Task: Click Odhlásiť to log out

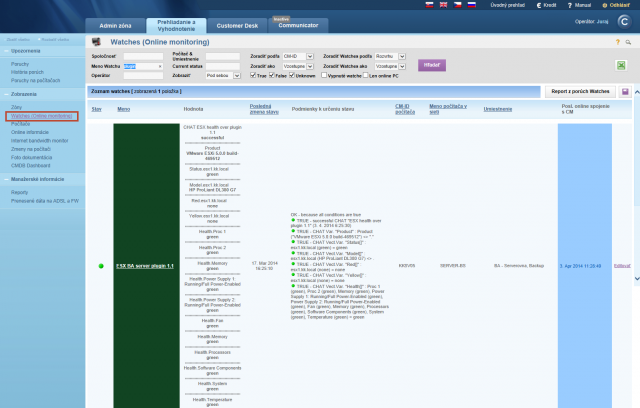Action: [616, 5]
